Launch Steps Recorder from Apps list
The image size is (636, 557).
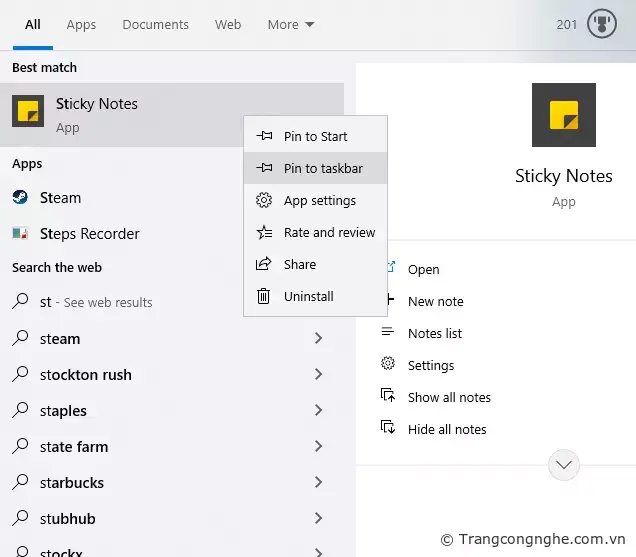[x=89, y=234]
